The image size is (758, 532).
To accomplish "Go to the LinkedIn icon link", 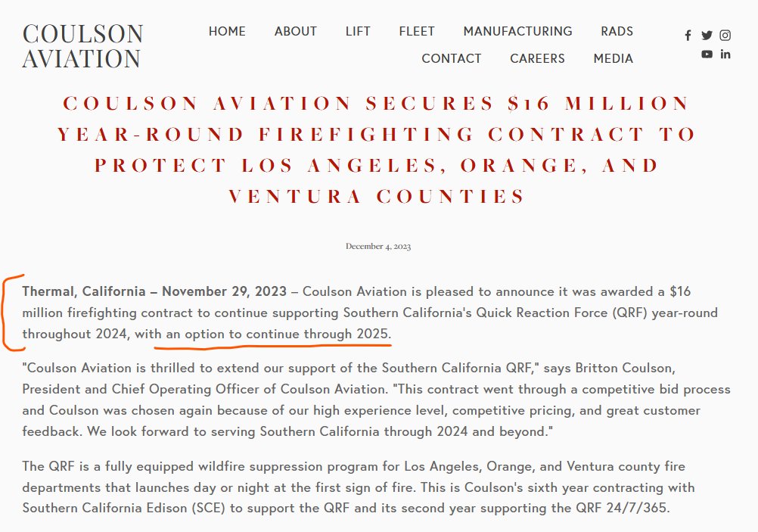I will point(725,54).
